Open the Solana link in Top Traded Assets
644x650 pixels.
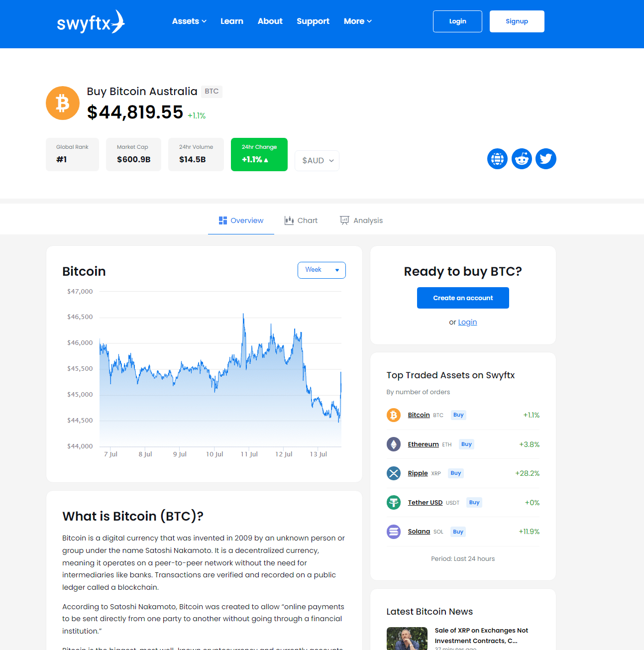pyautogui.click(x=419, y=532)
